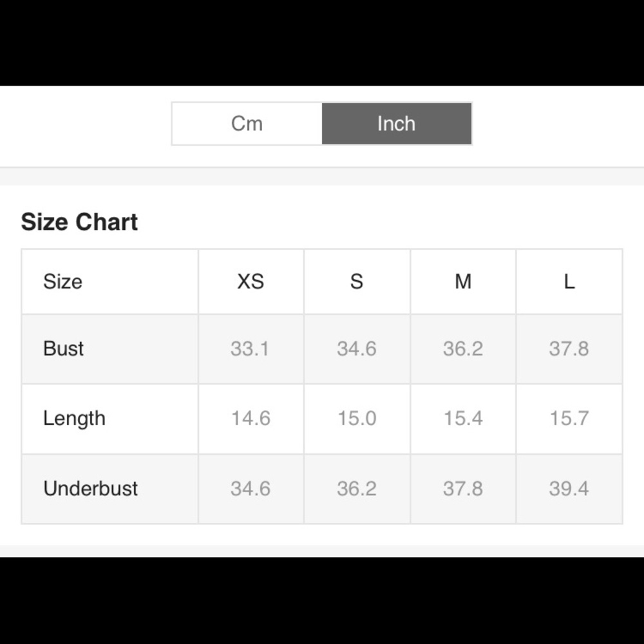Select the L size column header
Screen dimensions: 644x644
569,282
